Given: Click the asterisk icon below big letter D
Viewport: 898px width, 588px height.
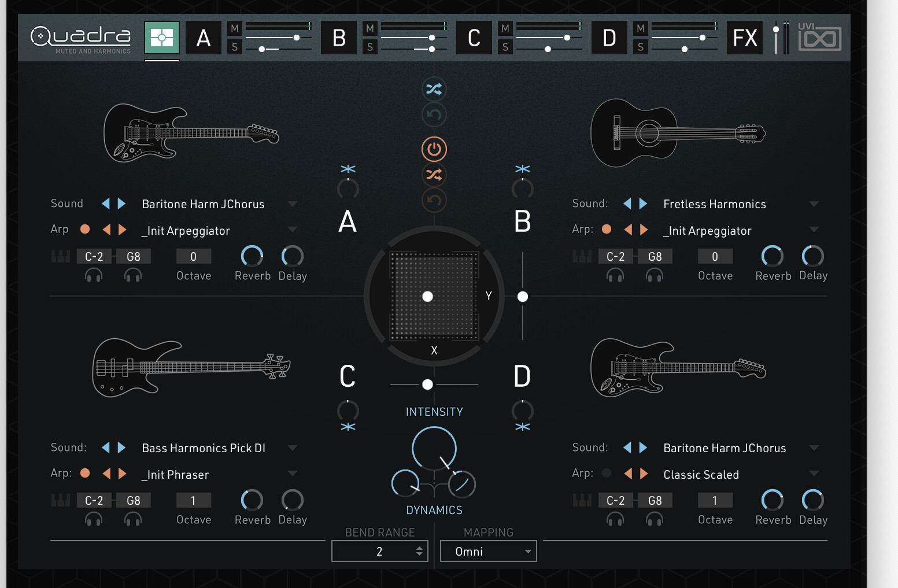Looking at the screenshot, I should tap(523, 427).
